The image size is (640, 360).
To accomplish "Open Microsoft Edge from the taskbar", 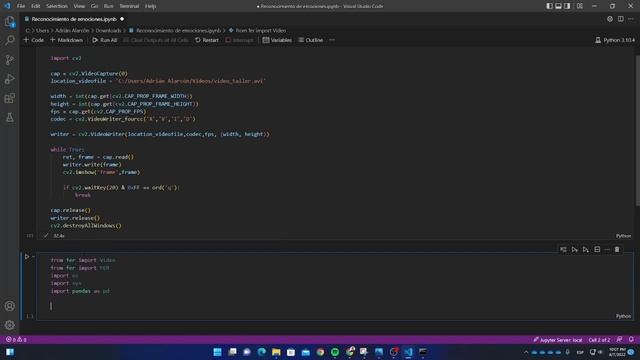I will pos(262,352).
